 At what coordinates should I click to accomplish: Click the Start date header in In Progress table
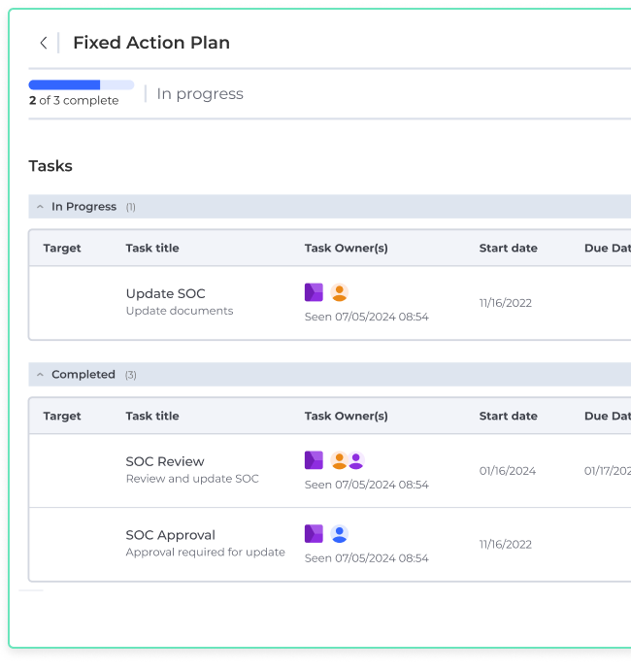[x=508, y=249]
